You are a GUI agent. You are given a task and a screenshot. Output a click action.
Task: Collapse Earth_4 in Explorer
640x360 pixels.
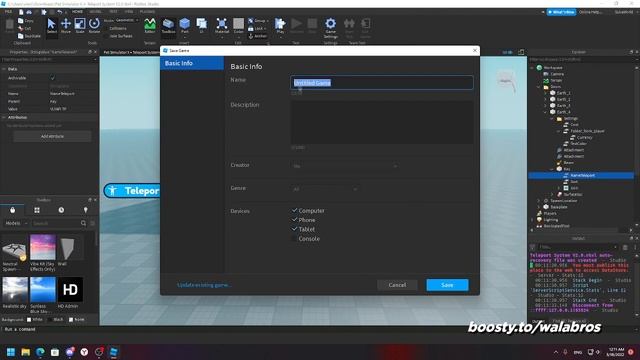545,112
